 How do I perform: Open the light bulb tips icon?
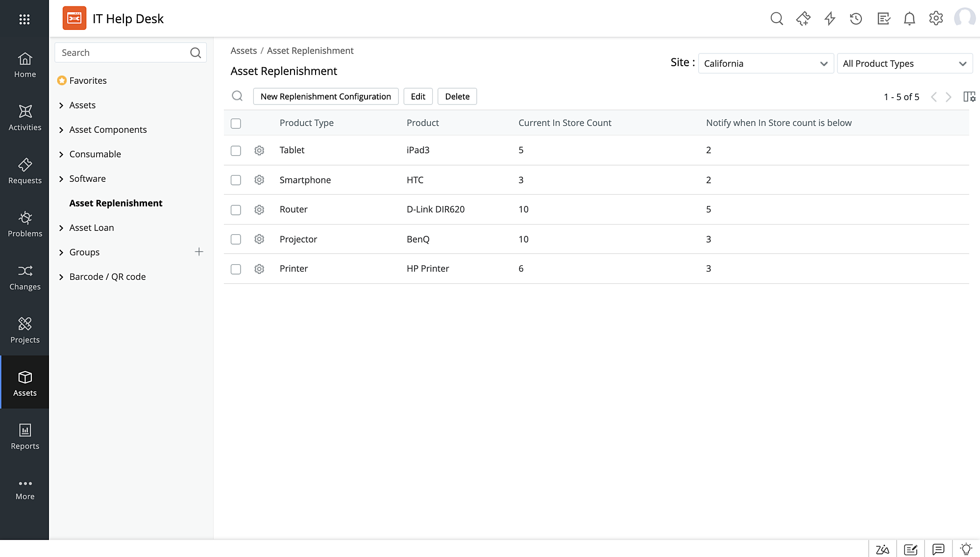966,549
